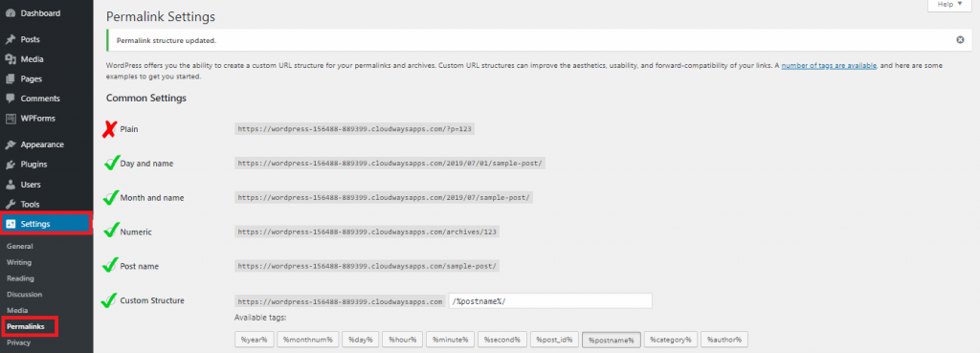This screenshot has height=353, width=980.
Task: Go to Discussion settings submenu
Action: [24, 295]
